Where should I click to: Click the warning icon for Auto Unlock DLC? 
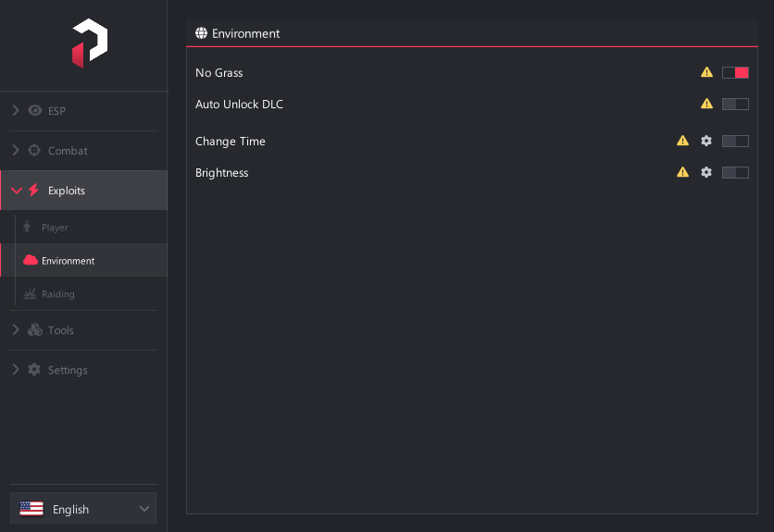pos(706,104)
